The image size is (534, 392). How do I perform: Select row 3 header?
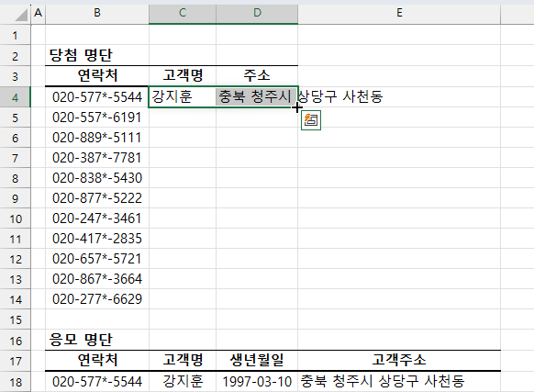click(x=15, y=76)
